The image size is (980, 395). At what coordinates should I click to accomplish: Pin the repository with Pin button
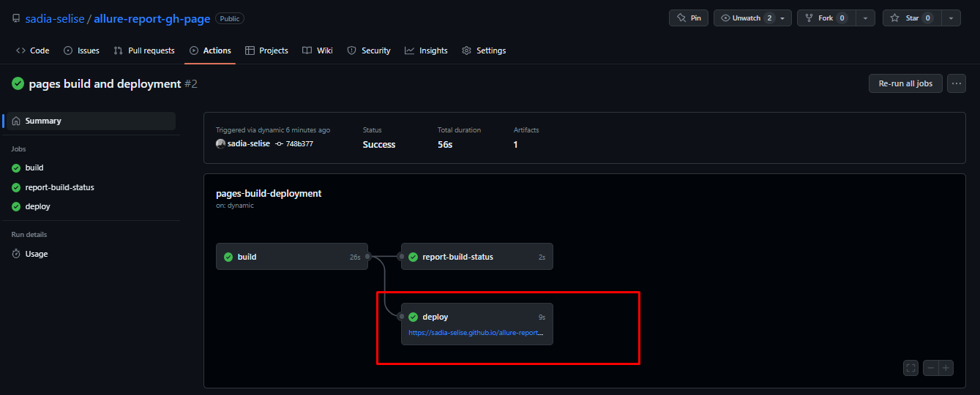(x=688, y=18)
